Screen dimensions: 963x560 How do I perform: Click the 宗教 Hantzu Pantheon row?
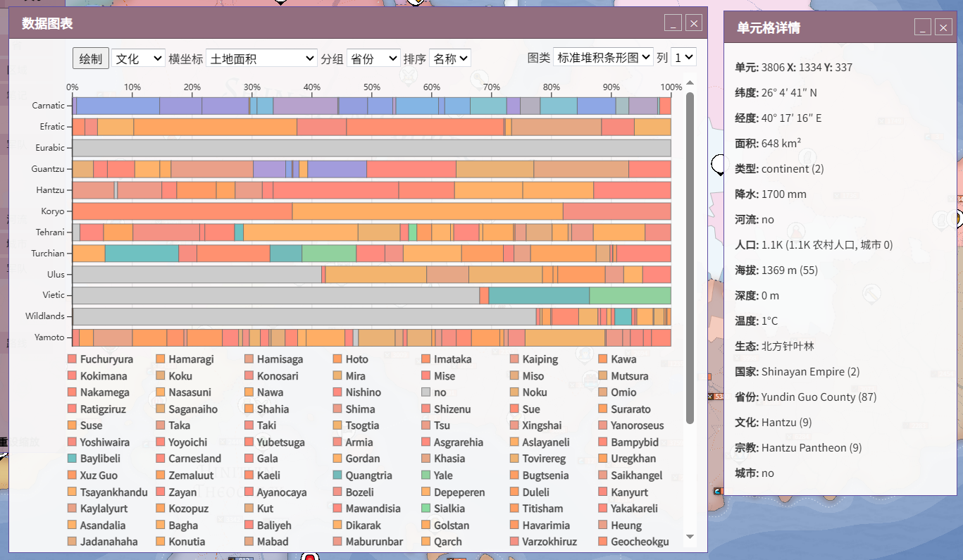pyautogui.click(x=798, y=448)
